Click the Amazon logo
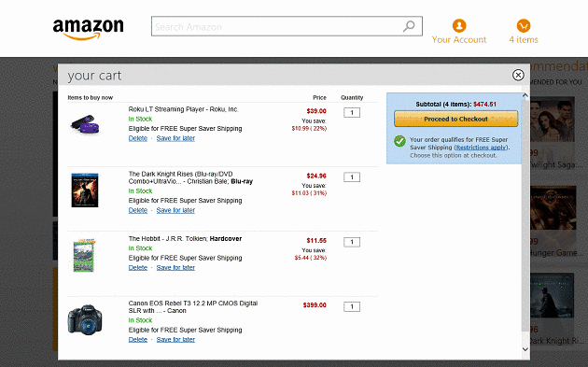Screen dimensions: 588x367 (x=88, y=29)
